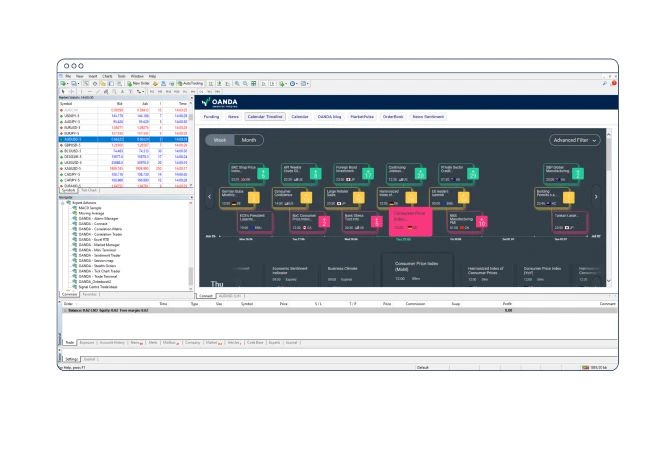Click the Funding button
The image size is (672, 449).
(211, 117)
